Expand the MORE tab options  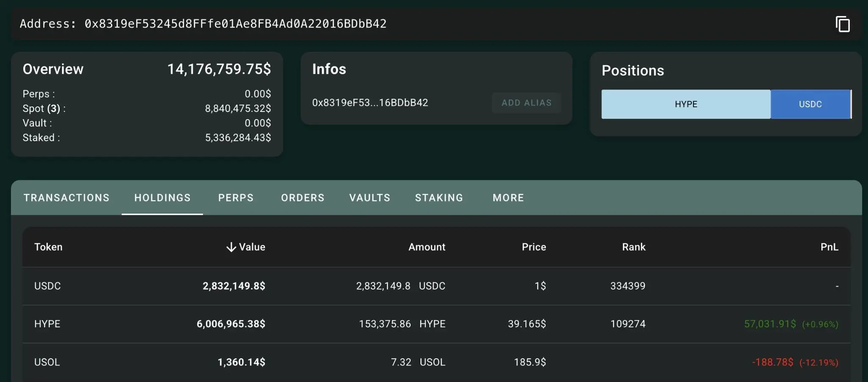pyautogui.click(x=508, y=198)
